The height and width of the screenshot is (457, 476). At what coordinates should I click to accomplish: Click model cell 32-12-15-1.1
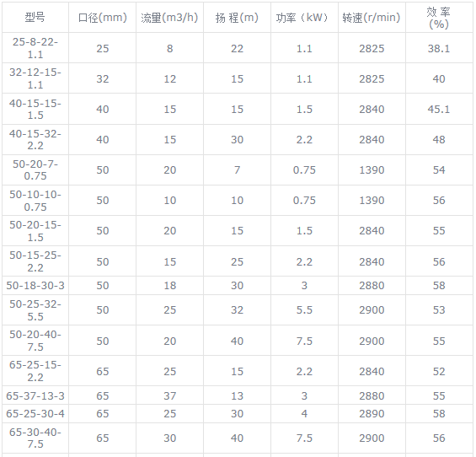[35, 78]
